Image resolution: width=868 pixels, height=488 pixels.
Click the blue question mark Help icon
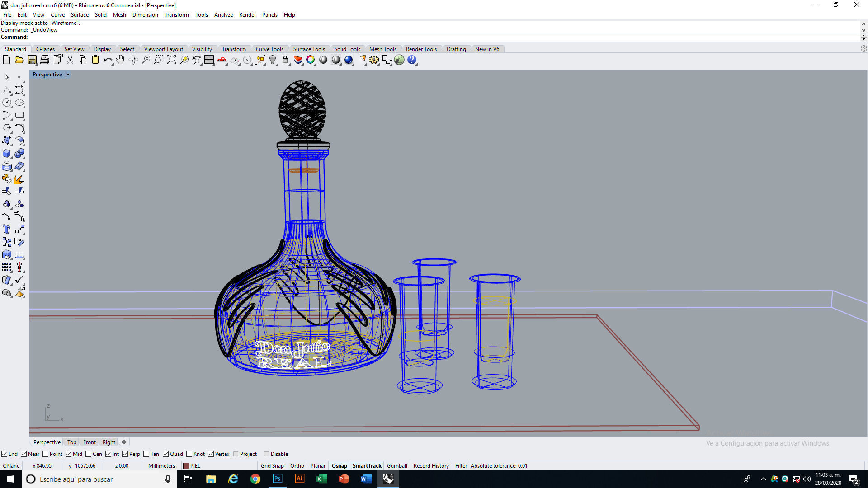click(412, 60)
